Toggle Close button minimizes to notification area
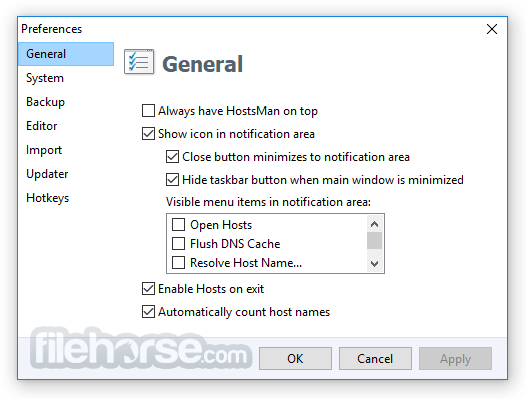This screenshot has height=399, width=526. click(172, 157)
